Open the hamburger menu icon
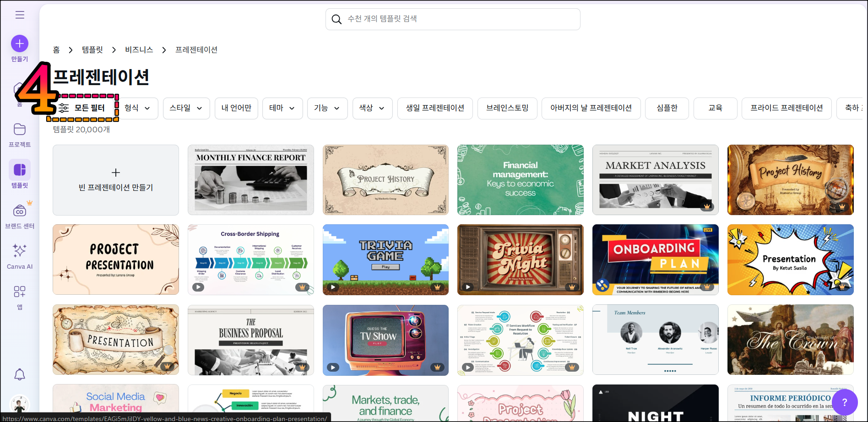Image resolution: width=868 pixels, height=422 pixels. [20, 15]
